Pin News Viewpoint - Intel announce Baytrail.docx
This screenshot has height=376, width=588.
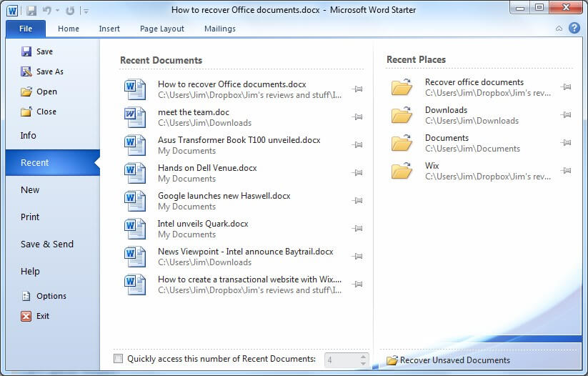tap(357, 257)
